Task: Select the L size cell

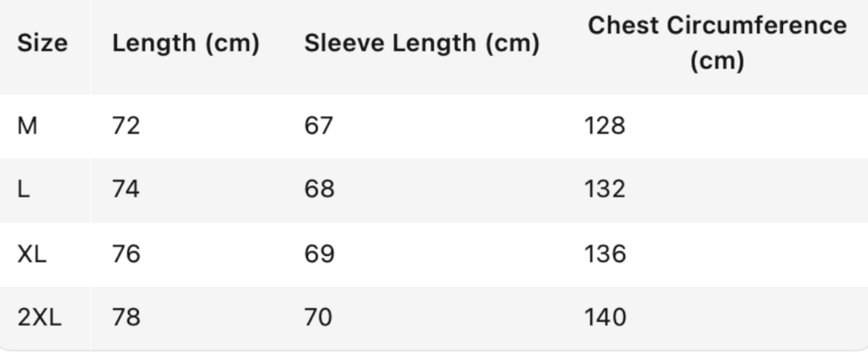Action: click(23, 190)
